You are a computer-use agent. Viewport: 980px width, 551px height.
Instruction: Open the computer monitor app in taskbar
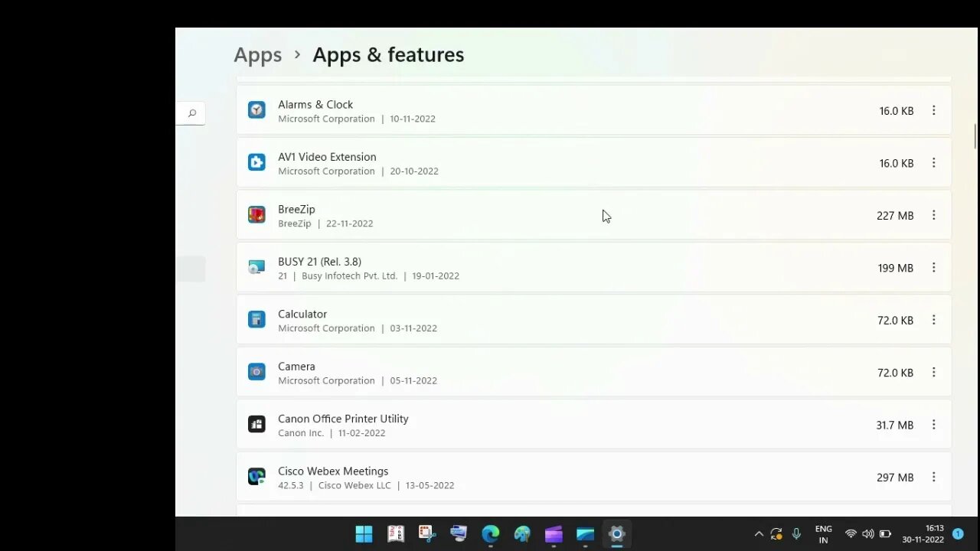tap(459, 533)
